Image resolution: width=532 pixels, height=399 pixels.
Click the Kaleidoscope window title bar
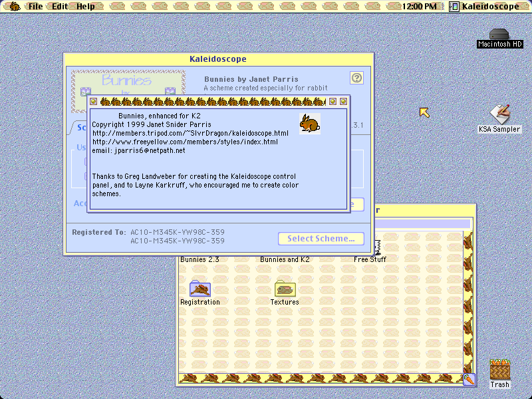point(218,59)
